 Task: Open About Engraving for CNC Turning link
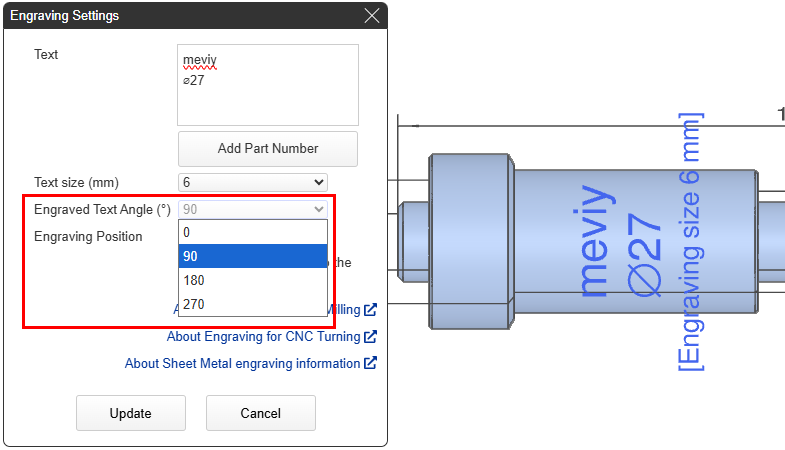(264, 337)
